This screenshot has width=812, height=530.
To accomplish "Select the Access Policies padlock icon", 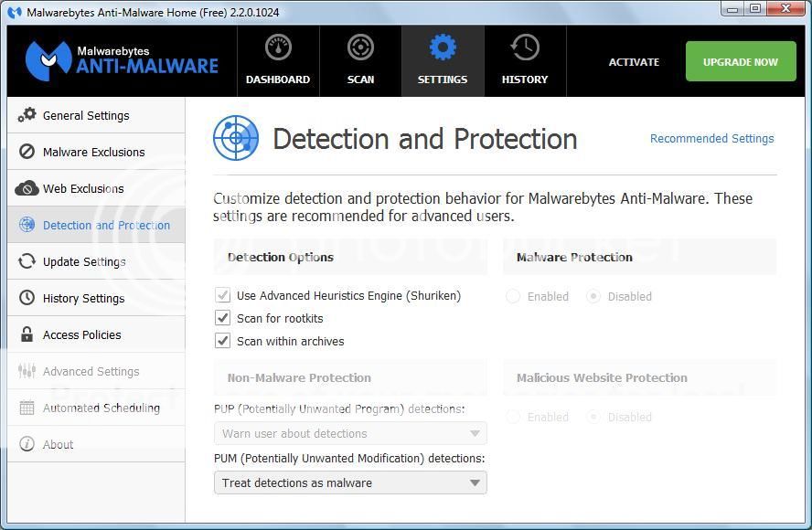I will (27, 334).
